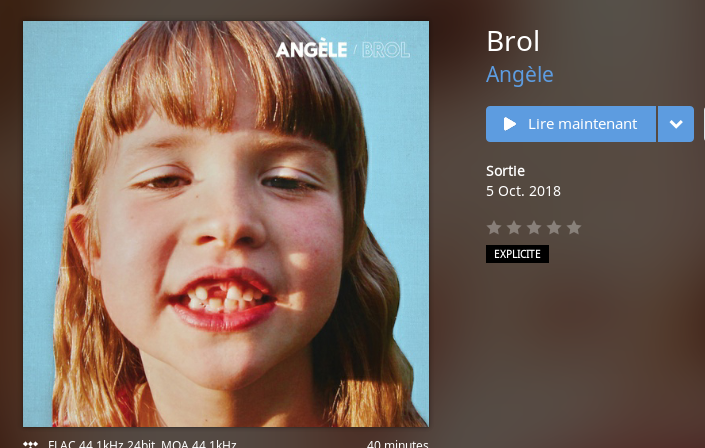The height and width of the screenshot is (448, 705).
Task: Click the ANGÈLE text on the cover art
Action: click(312, 49)
